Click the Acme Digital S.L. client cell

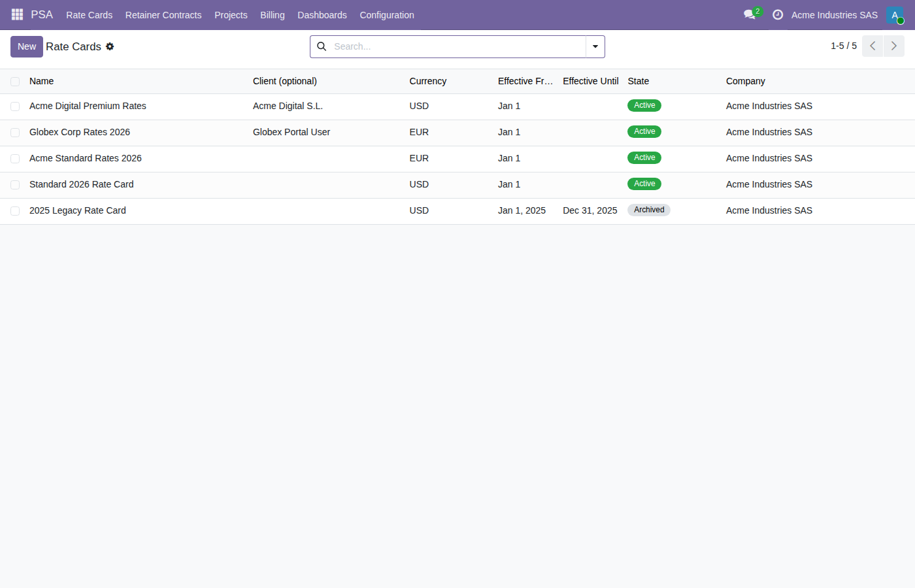tap(288, 106)
